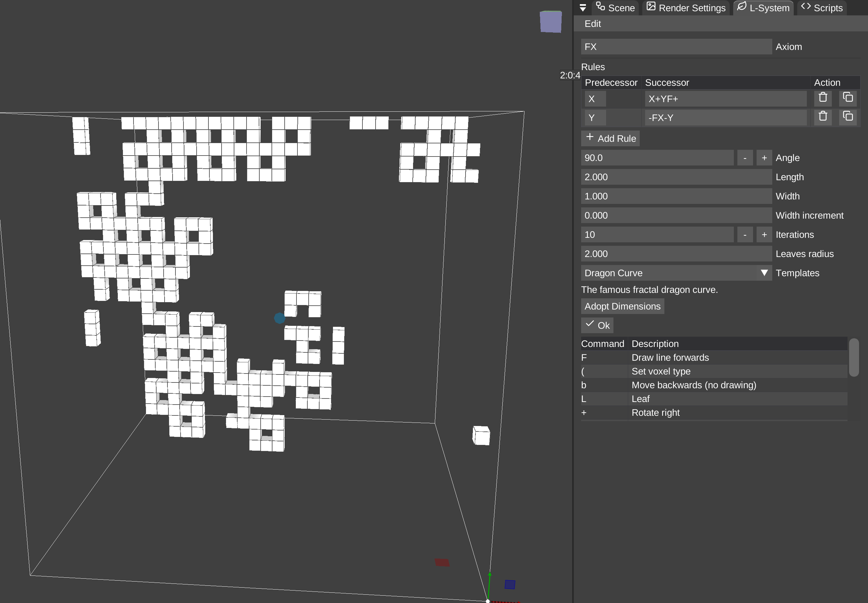Screen dimensions: 868x603
Task: Click the Add Rule button
Action: tap(610, 139)
